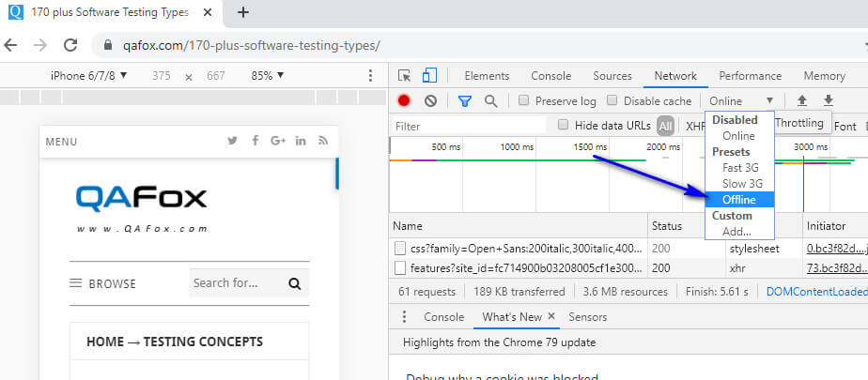Open the 85% zoom dropdown
The image size is (868, 380).
[x=268, y=76]
